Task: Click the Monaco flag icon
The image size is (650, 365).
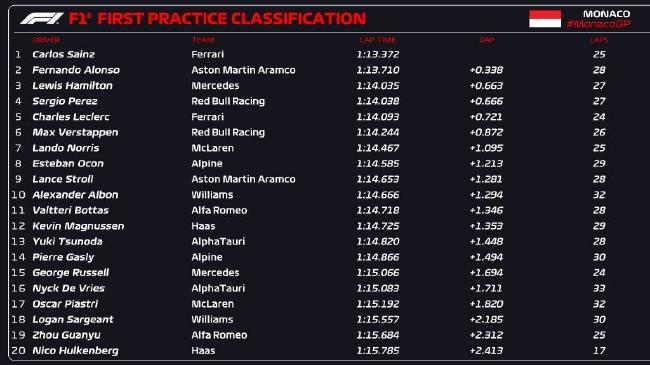Action: coord(545,19)
